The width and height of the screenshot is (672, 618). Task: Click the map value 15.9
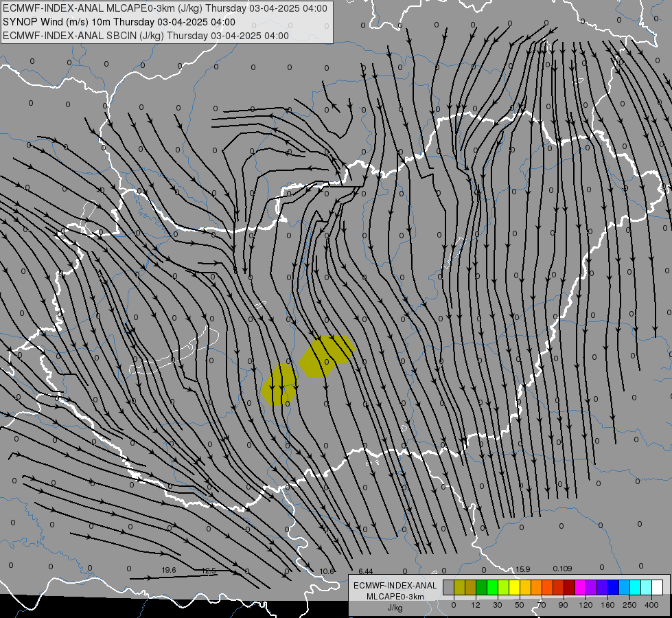point(522,569)
